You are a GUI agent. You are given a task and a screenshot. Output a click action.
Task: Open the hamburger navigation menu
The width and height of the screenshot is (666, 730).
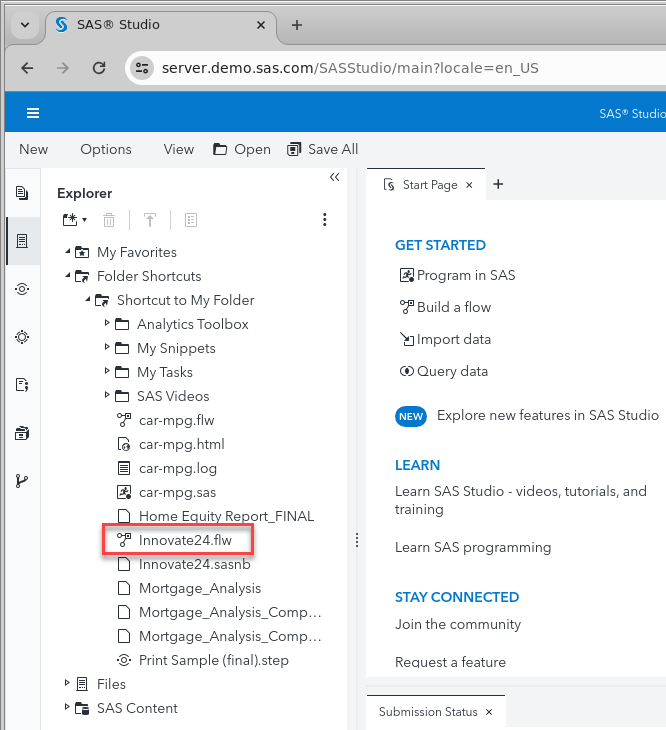[33, 113]
